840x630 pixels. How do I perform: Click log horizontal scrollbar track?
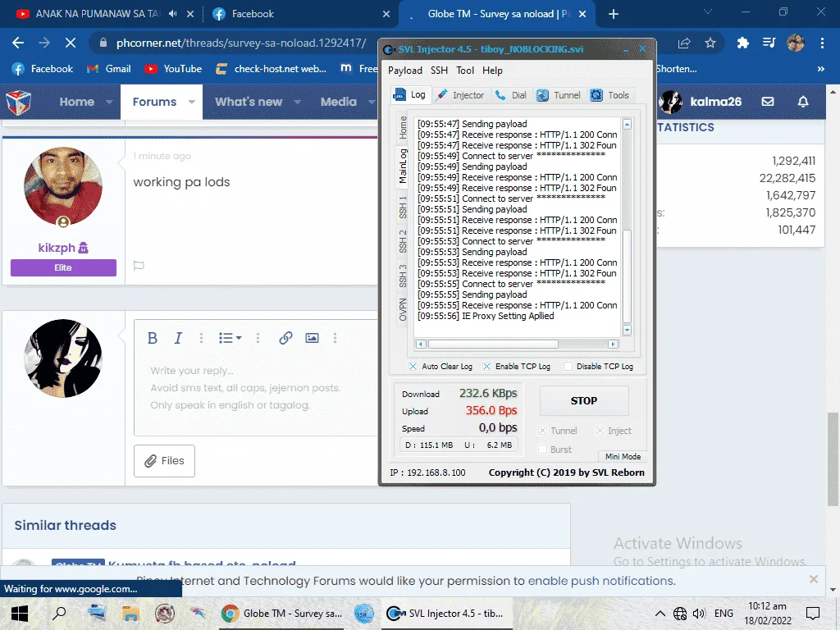pos(517,344)
